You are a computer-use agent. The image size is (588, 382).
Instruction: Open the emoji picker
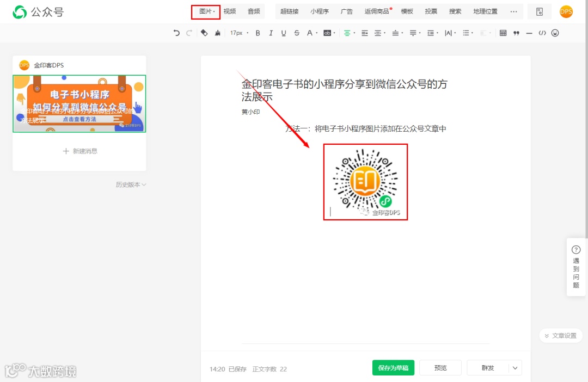click(555, 33)
